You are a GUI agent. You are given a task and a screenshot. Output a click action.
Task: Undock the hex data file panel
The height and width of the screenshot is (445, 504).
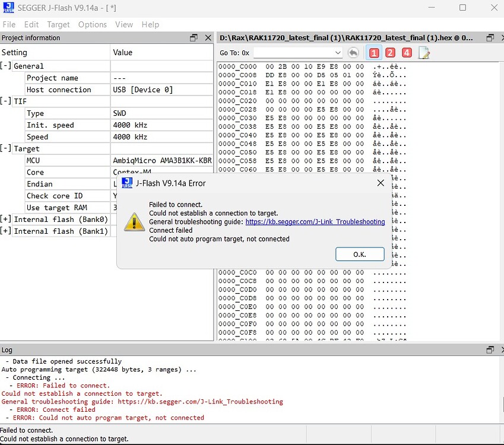click(x=490, y=38)
